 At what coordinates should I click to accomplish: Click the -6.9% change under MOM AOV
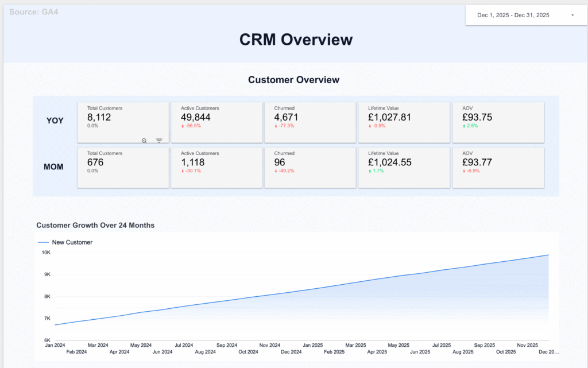[x=471, y=171]
